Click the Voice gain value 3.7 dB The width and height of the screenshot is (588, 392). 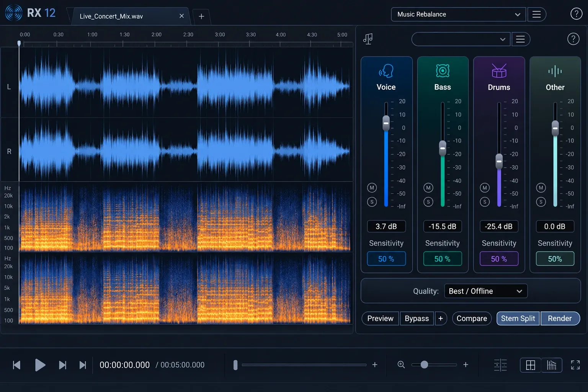[x=386, y=226]
